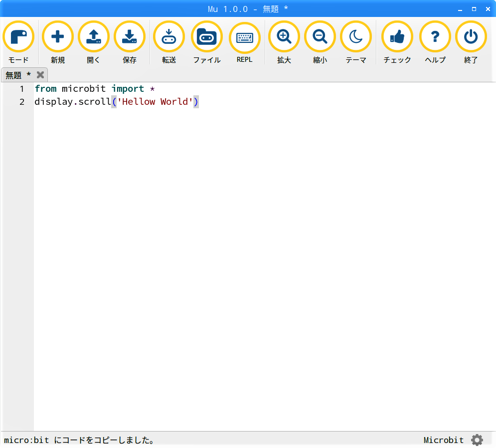
Task: Create a new file with 新規
Action: click(x=57, y=42)
